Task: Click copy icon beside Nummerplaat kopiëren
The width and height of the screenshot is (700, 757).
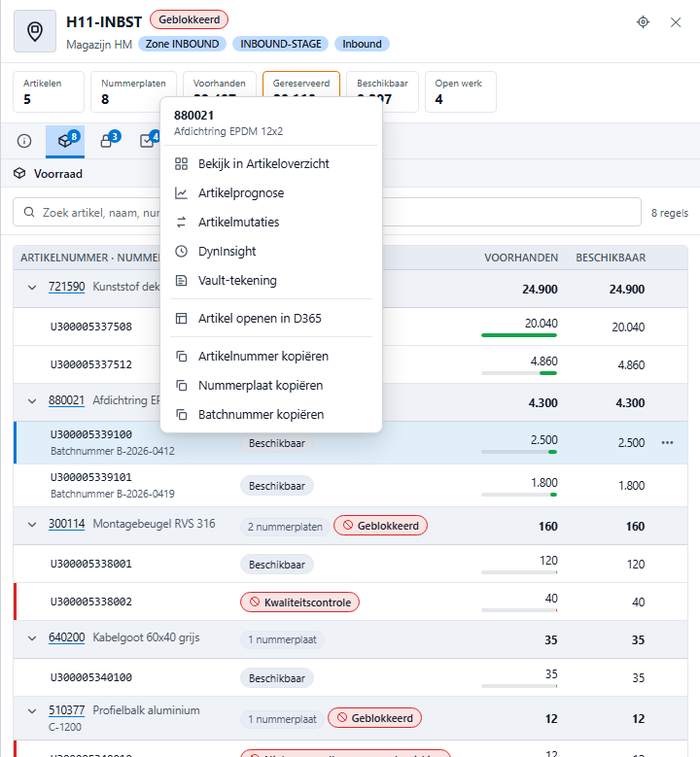Action: click(181, 386)
